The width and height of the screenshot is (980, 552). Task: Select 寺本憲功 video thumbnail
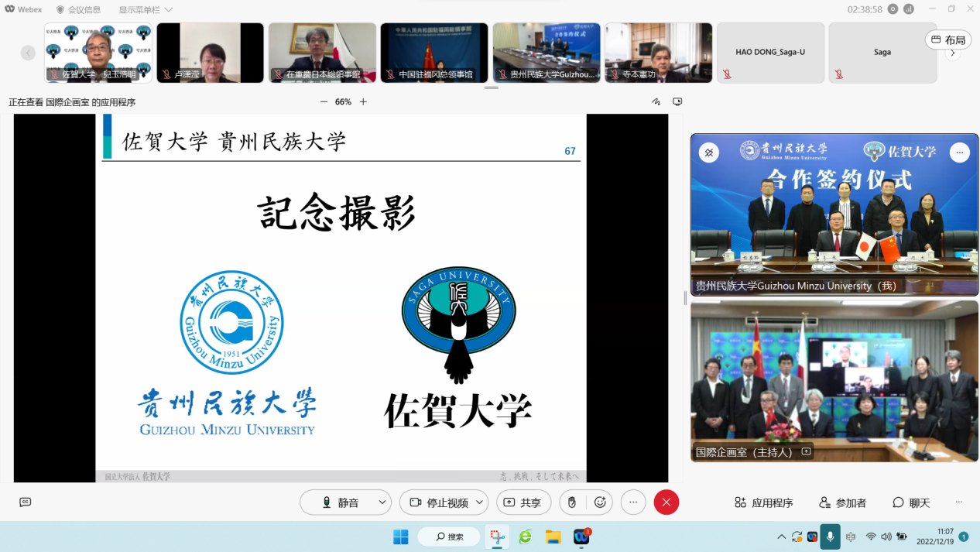[659, 53]
